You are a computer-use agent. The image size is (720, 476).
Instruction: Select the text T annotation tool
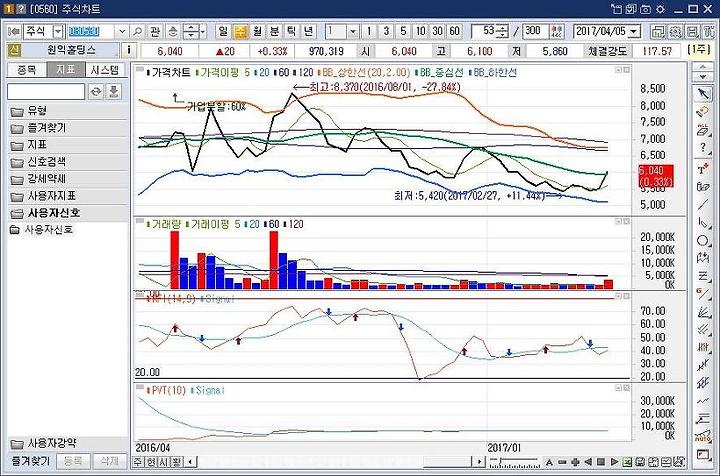pyautogui.click(x=703, y=169)
